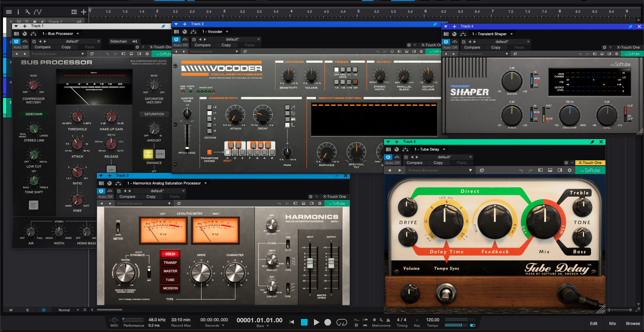The height and width of the screenshot is (332, 644).
Task: Click the wrench options icon in arrange toolbar
Action: tap(28, 12)
